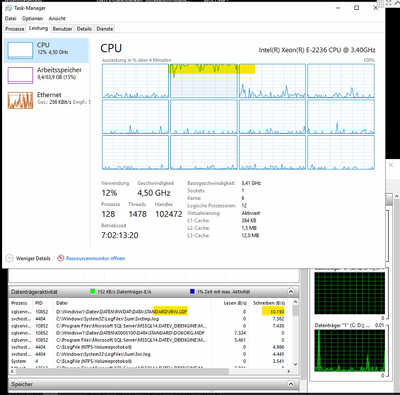Collapse the Datenträgeraktivität section
Image resolution: width=400 pixels, height=395 pixels.
point(291,292)
